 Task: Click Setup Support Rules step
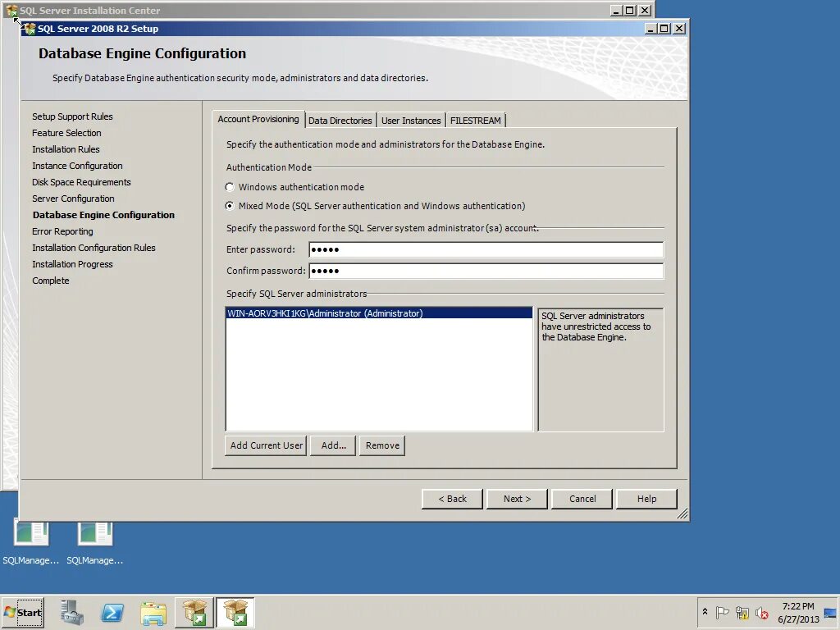[x=72, y=116]
